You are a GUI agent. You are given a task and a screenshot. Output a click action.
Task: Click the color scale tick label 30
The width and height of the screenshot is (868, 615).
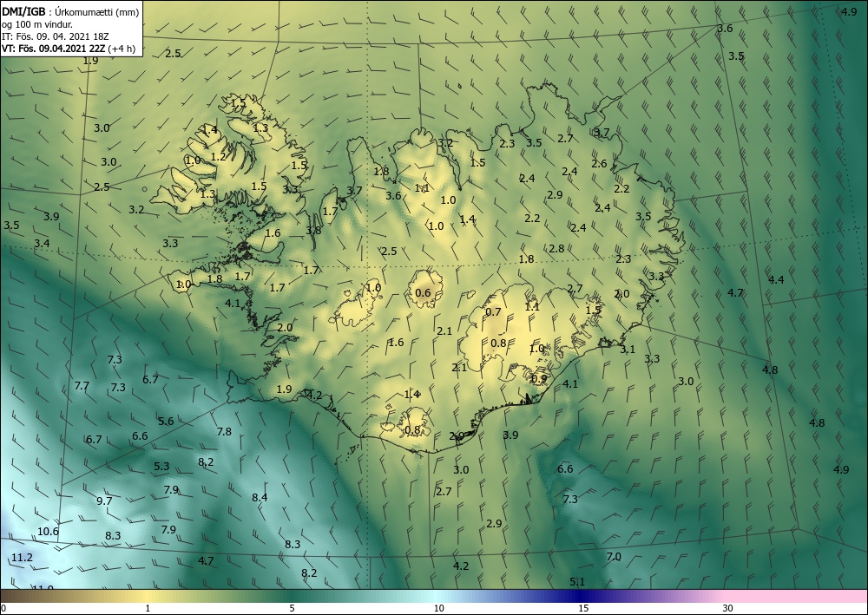click(727, 608)
